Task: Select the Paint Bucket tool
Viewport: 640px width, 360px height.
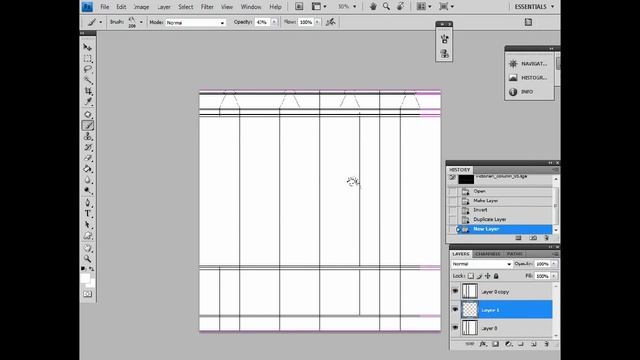Action: coord(87,169)
